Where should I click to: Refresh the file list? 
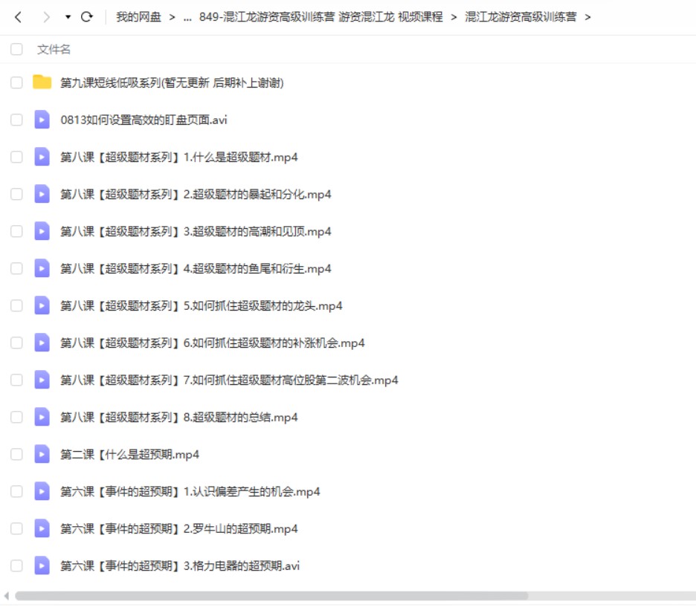[87, 17]
